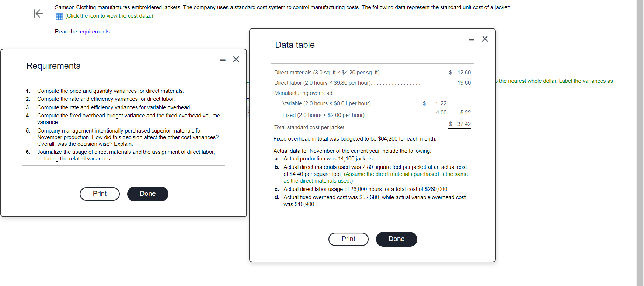Image resolution: width=644 pixels, height=286 pixels.
Task: Open the cost data table grid icon
Action: click(x=59, y=17)
